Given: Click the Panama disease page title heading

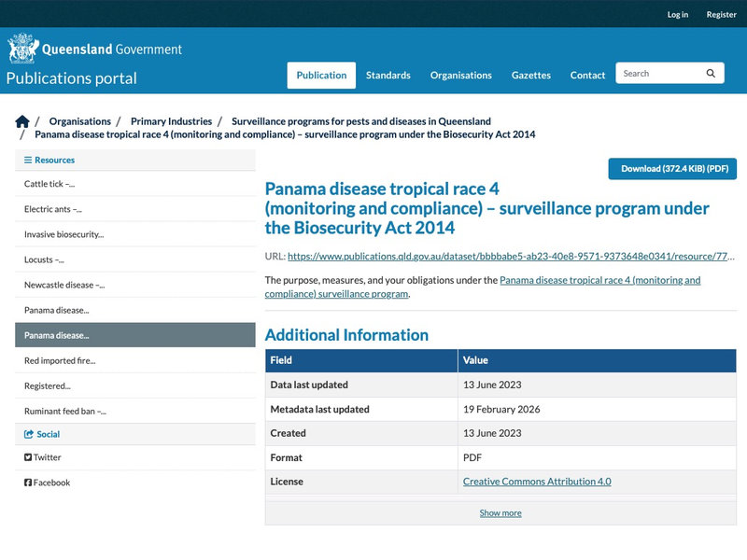Looking at the screenshot, I should click(x=486, y=208).
